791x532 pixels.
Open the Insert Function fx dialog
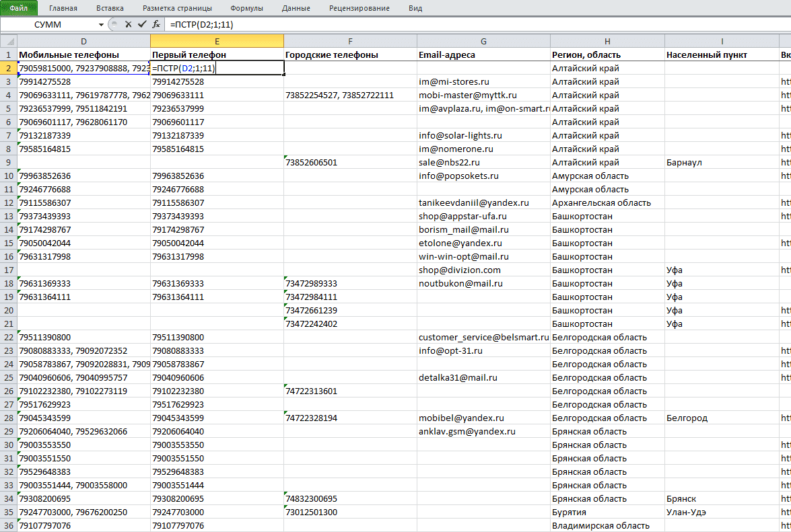[x=156, y=24]
